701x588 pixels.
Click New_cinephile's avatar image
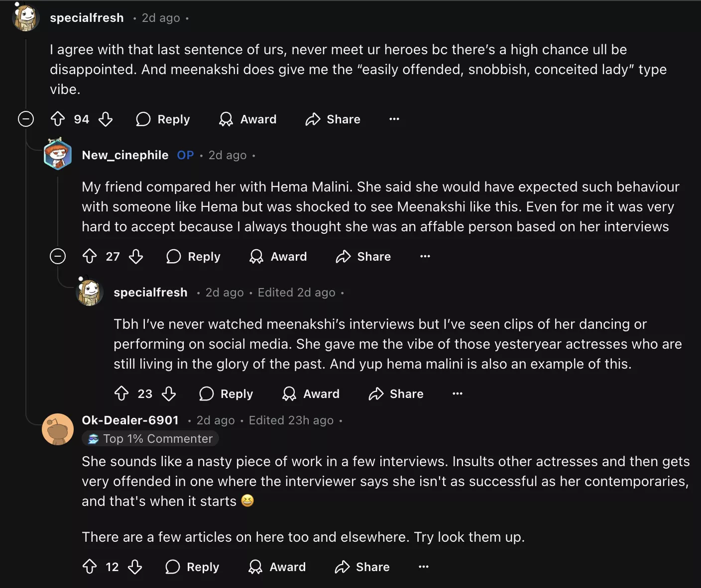tap(58, 155)
